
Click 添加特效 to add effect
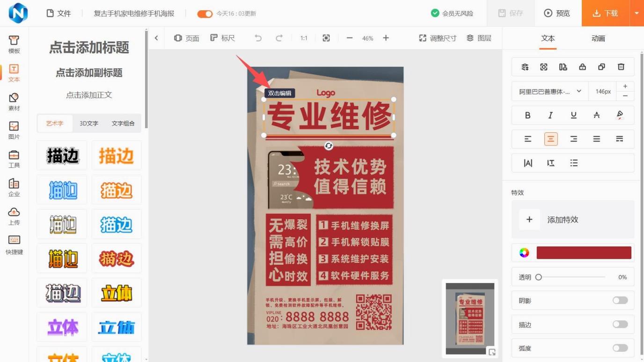(562, 219)
